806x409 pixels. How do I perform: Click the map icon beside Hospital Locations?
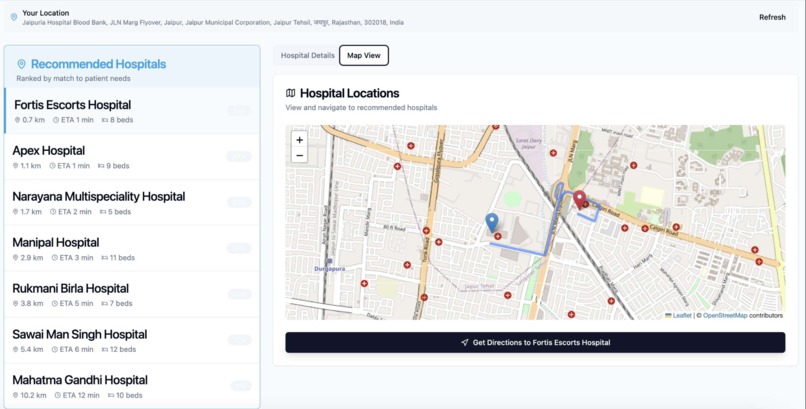click(x=290, y=93)
